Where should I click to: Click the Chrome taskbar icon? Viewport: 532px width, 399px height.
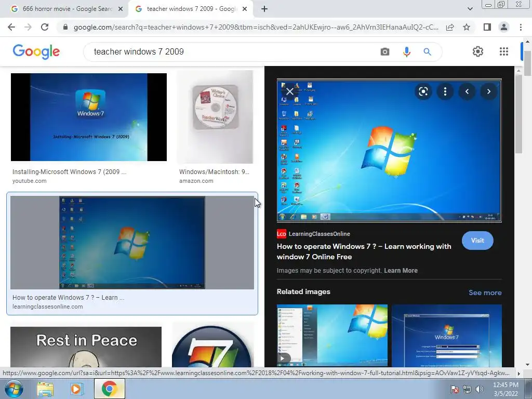[x=109, y=389]
